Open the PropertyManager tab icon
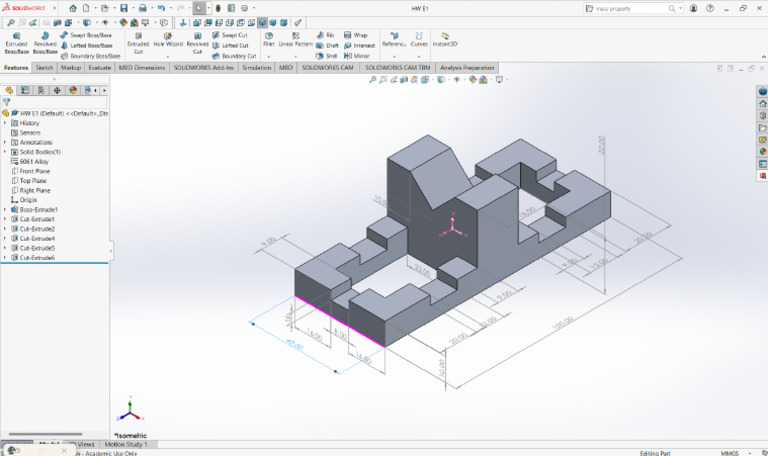 click(25, 90)
